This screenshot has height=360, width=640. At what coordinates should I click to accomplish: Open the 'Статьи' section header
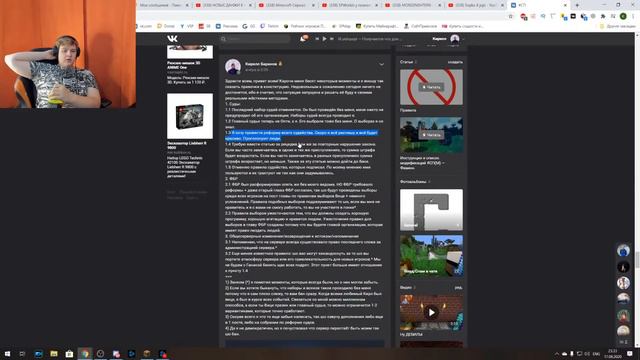click(406, 62)
